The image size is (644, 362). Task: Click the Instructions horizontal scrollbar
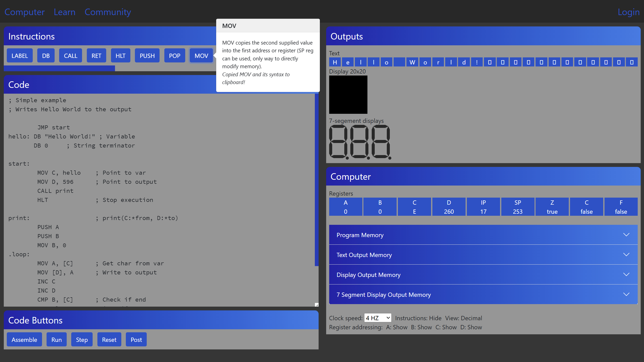click(59, 68)
